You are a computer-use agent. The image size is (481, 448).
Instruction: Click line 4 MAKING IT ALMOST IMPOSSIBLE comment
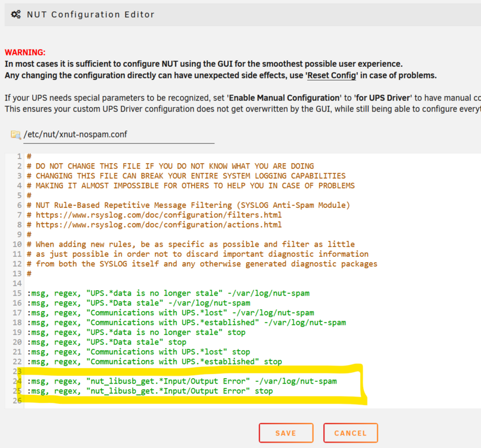[191, 186]
